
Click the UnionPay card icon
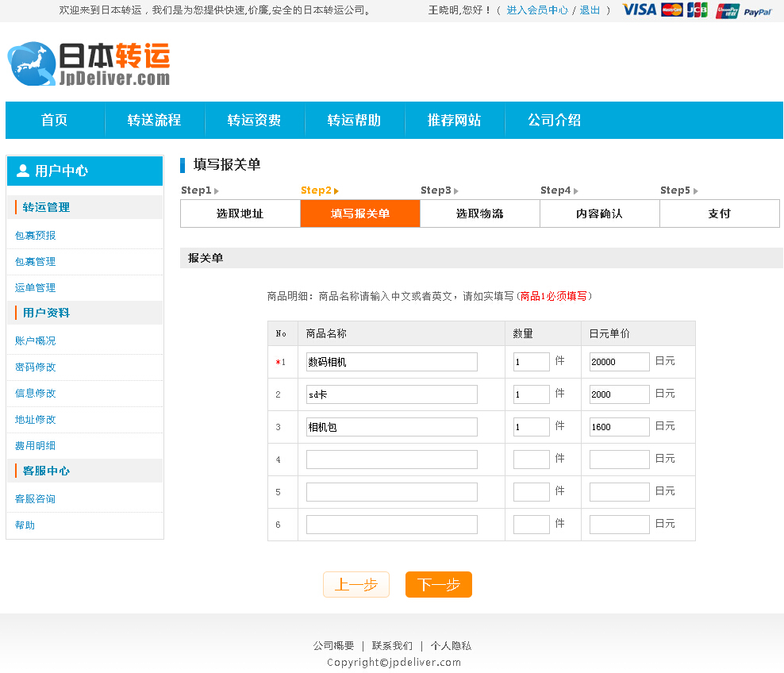pyautogui.click(x=727, y=10)
